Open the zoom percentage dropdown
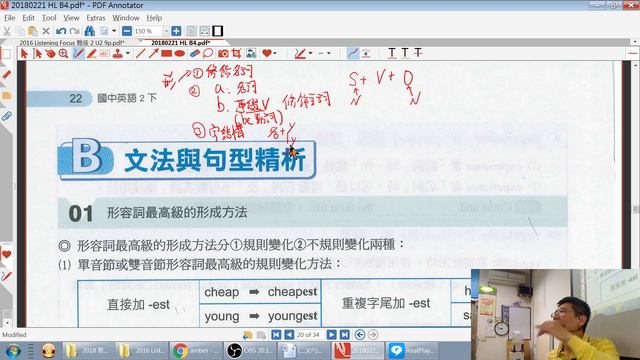 point(166,31)
